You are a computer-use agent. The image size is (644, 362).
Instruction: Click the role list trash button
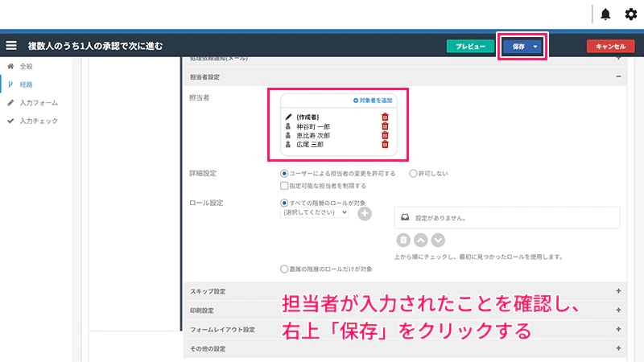403,240
